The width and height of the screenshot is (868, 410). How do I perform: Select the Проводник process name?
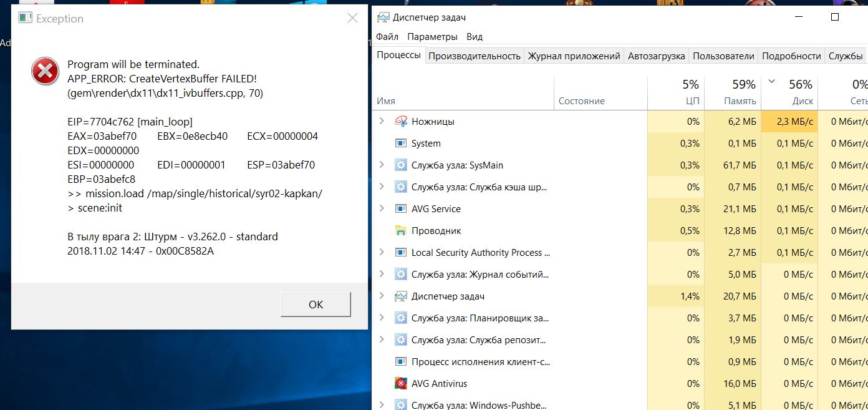(x=436, y=231)
